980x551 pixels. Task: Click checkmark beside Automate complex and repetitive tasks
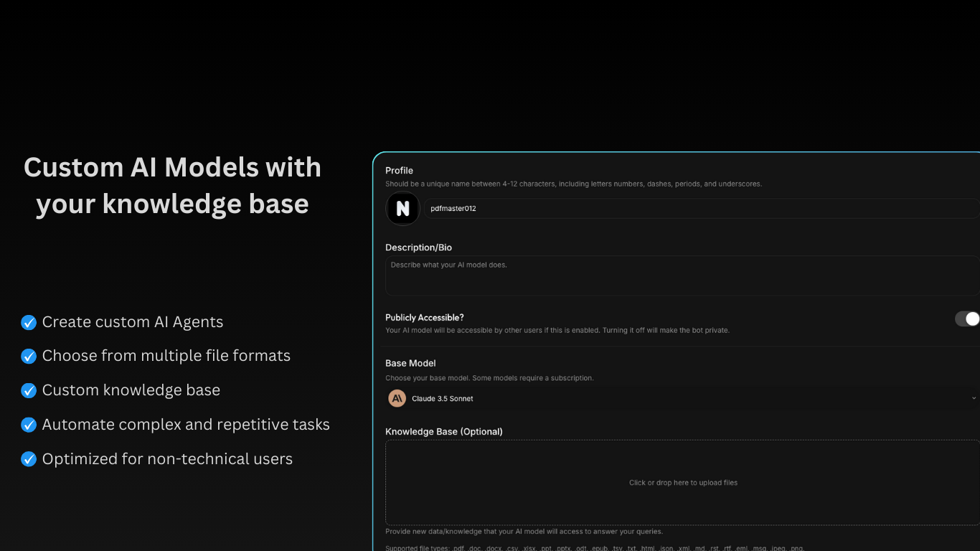pos(29,425)
